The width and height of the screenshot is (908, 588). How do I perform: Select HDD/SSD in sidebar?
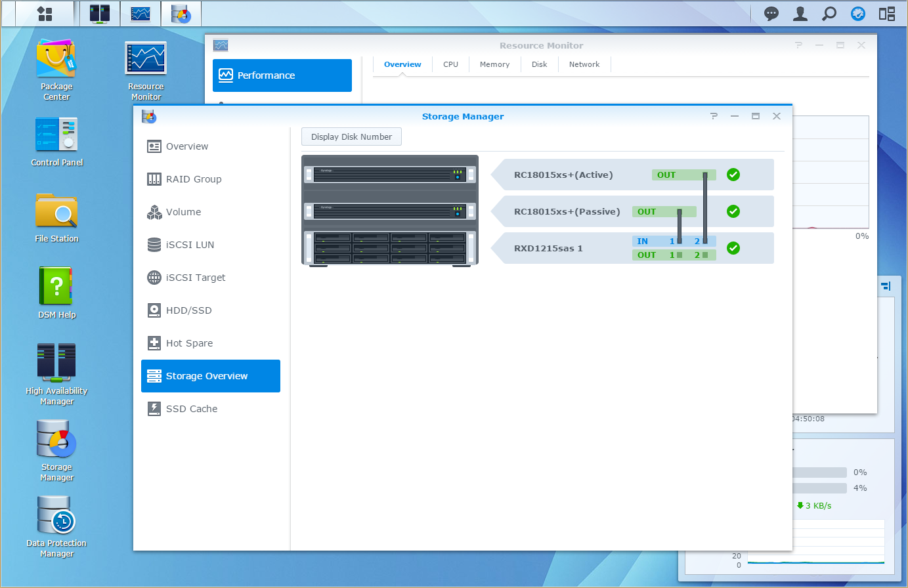click(x=211, y=310)
